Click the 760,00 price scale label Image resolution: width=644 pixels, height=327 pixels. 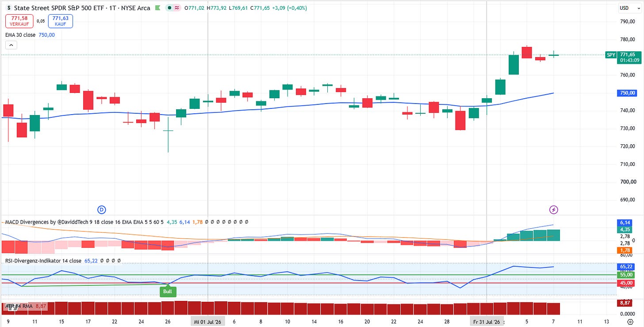(x=628, y=75)
